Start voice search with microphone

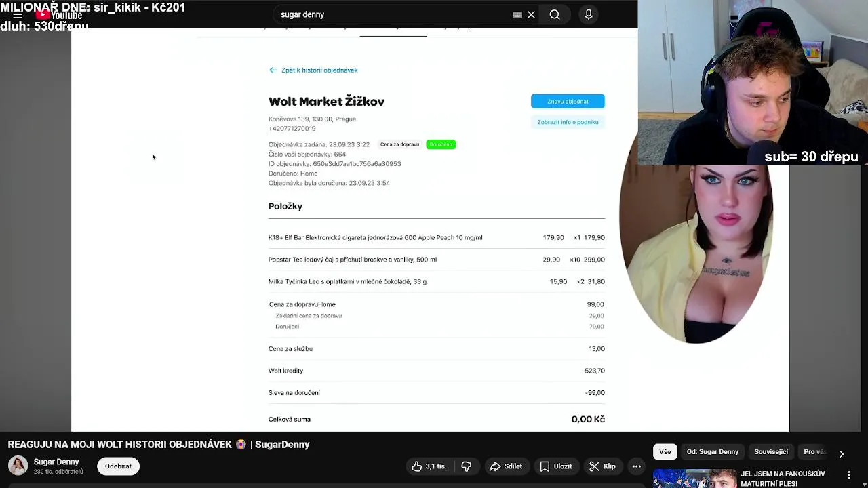(x=589, y=14)
